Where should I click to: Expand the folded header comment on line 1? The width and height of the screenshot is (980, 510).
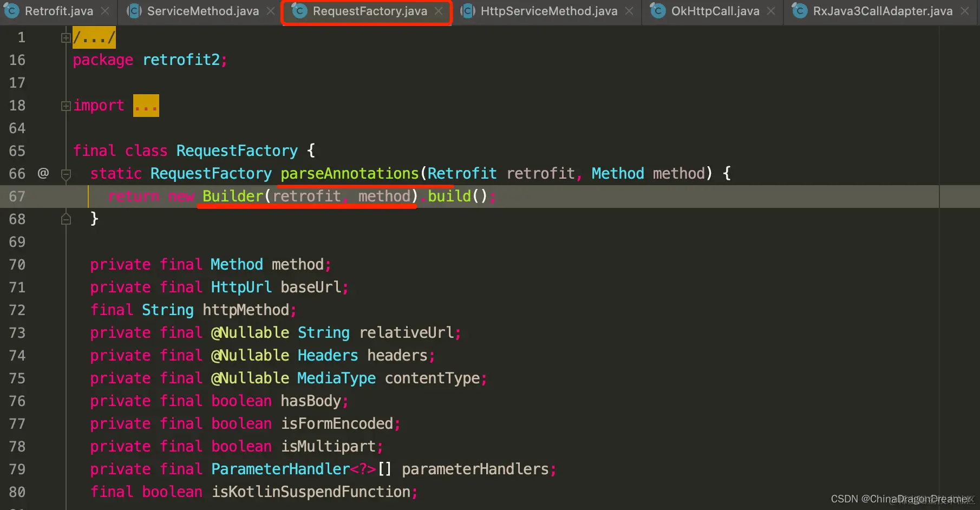tap(66, 38)
